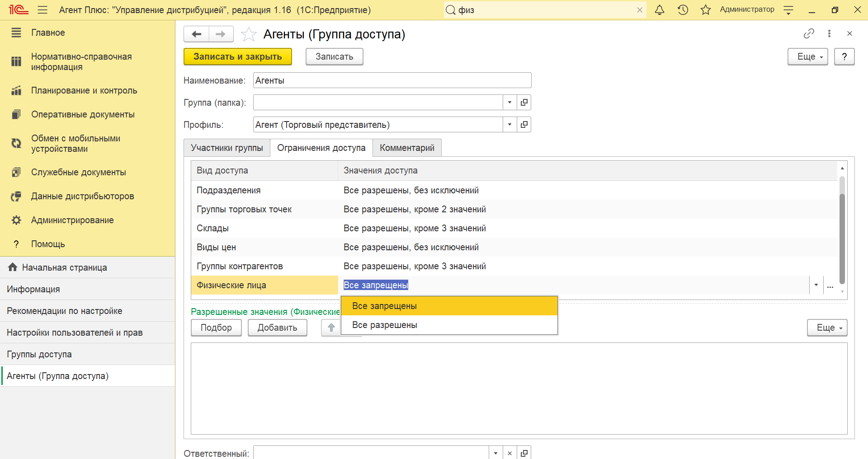Select the Склады row

coord(514,228)
